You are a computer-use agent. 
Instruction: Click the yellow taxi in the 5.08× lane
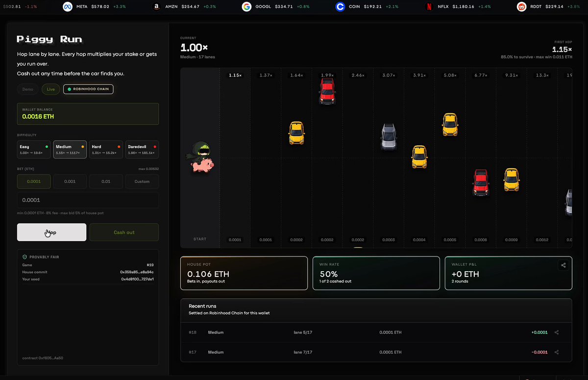tap(450, 125)
